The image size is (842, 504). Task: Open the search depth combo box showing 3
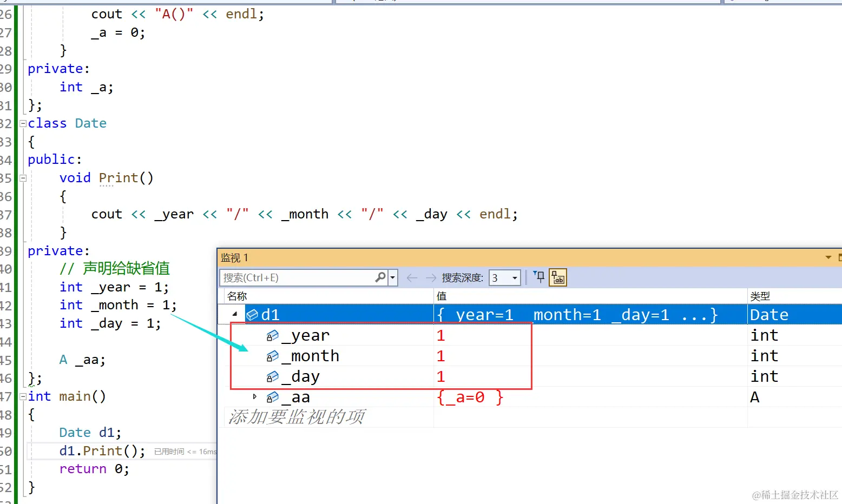tap(504, 278)
